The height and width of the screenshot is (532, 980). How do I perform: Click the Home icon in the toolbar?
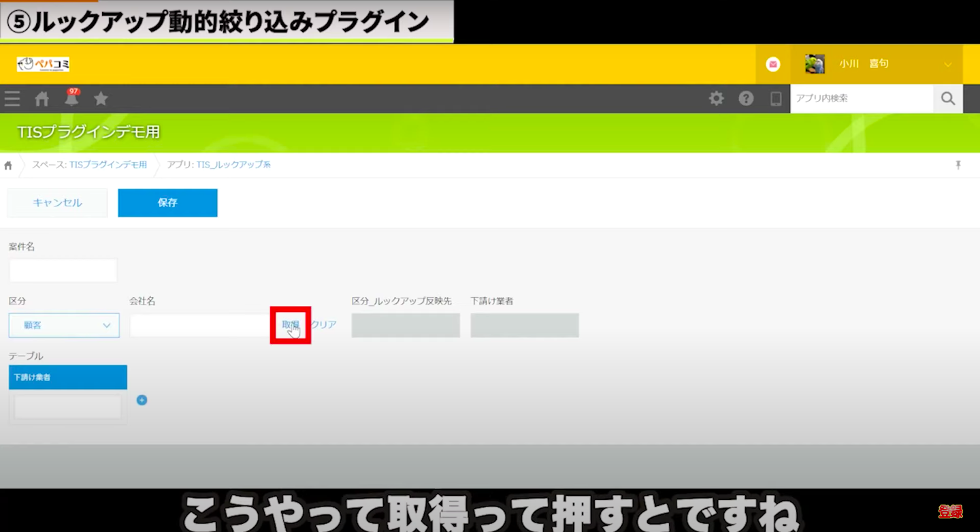tap(41, 99)
